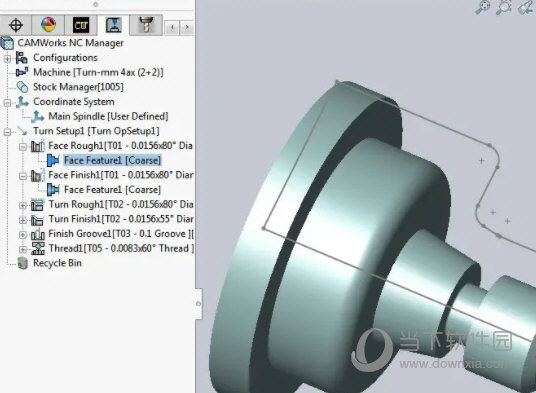Expand the Thread1 operation

coord(23,249)
